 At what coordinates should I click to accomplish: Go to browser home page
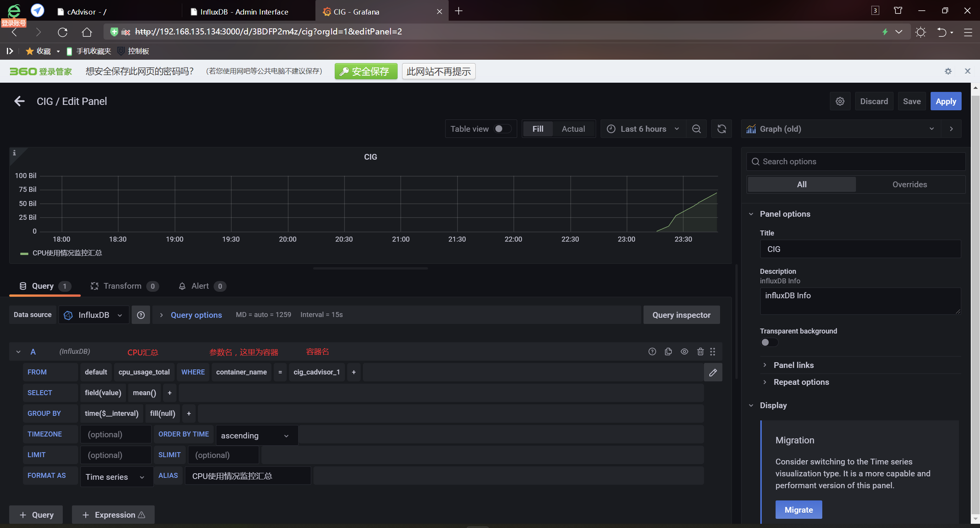pos(87,32)
